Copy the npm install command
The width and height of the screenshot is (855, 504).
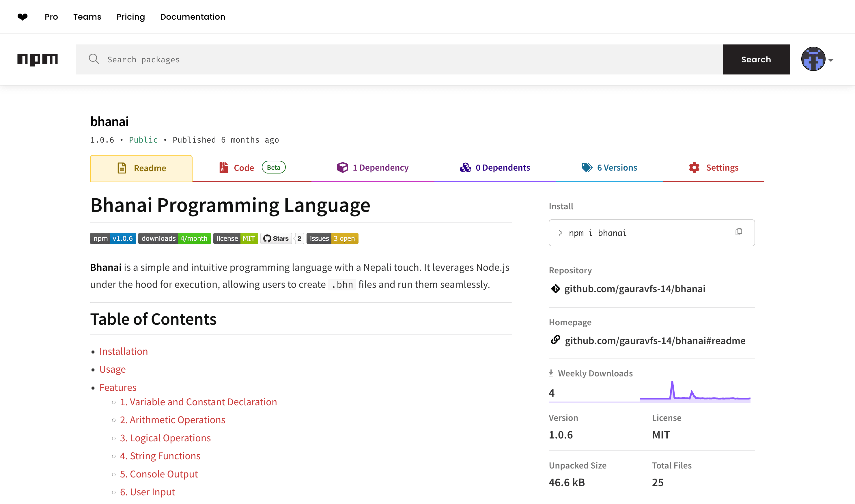click(739, 232)
